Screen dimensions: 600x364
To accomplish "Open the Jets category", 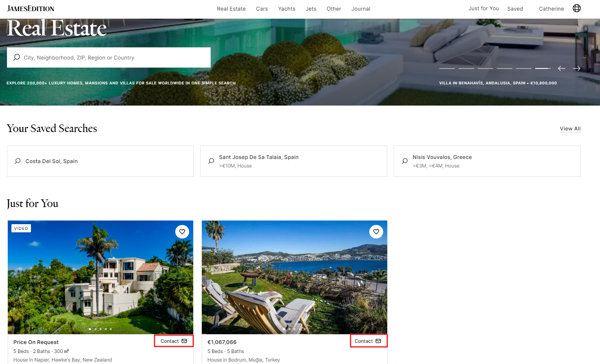I will 311,9.
